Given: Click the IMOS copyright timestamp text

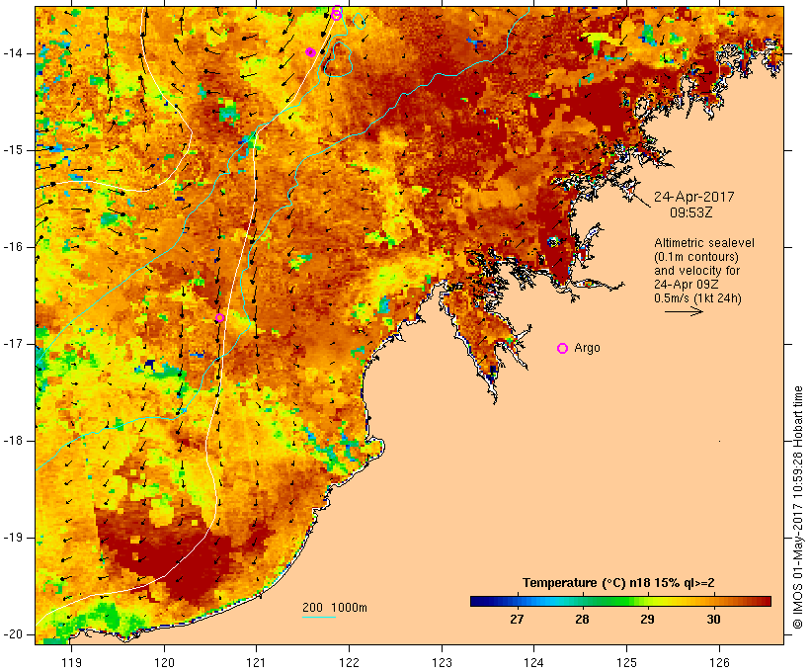Looking at the screenshot, I should click(797, 508).
